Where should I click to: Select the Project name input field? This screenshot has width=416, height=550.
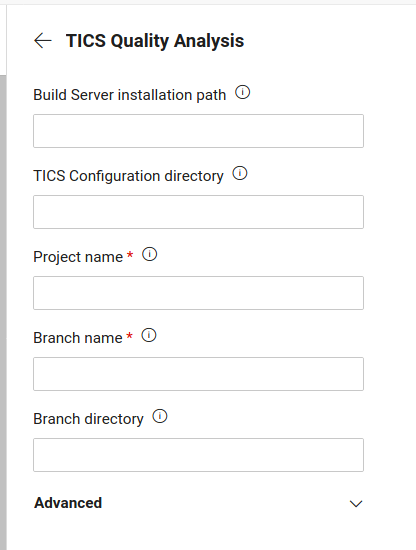pos(199,293)
